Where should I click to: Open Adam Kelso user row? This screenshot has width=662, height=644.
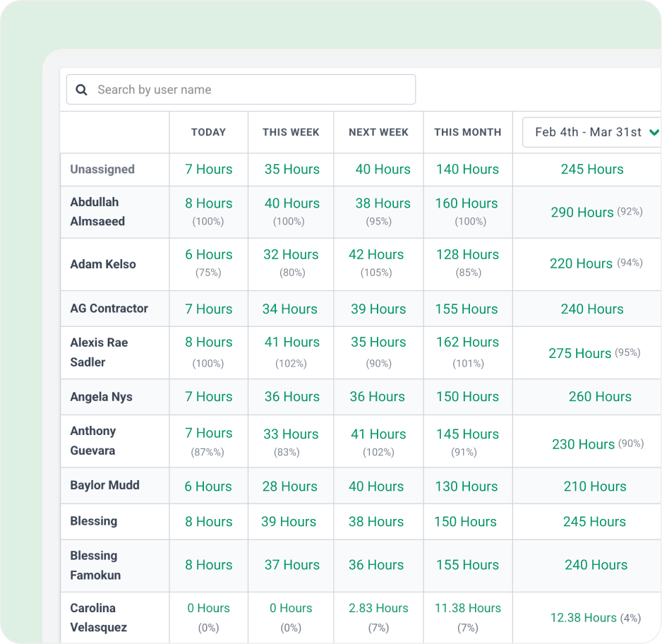coord(103,264)
